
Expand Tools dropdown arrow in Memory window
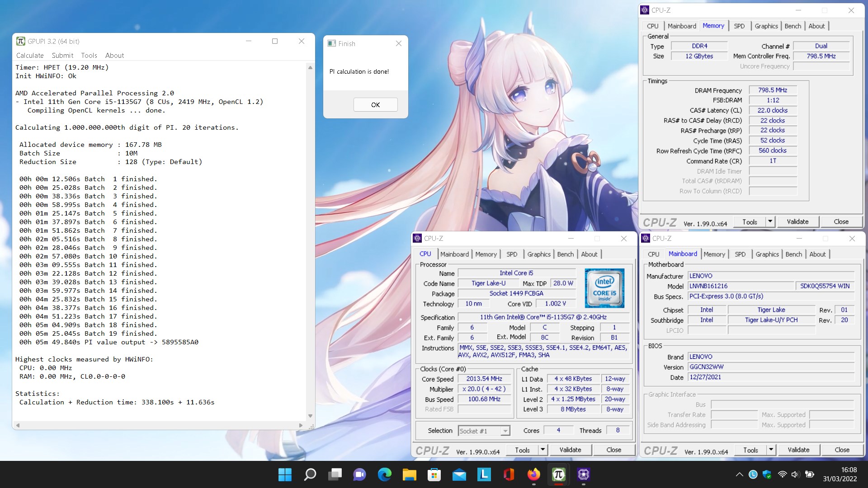[770, 222]
